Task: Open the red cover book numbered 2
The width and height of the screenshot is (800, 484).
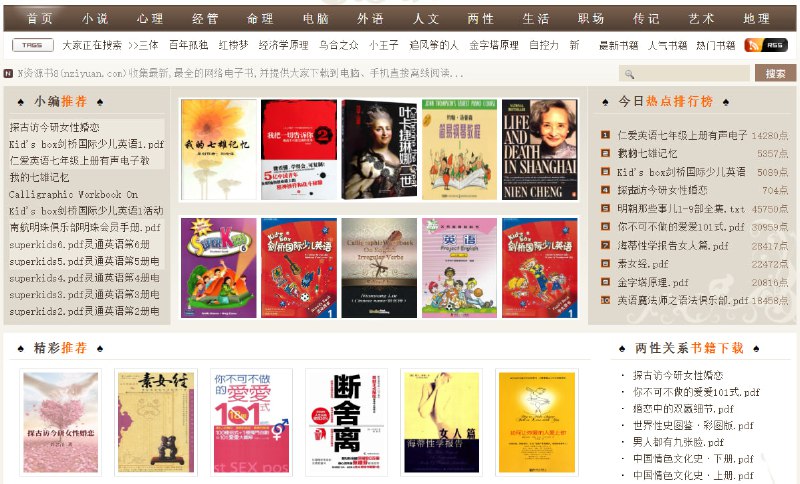Action: [299, 149]
